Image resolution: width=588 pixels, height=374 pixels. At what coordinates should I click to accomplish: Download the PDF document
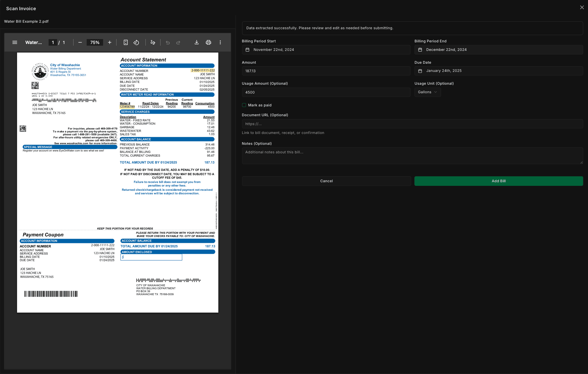tap(197, 42)
